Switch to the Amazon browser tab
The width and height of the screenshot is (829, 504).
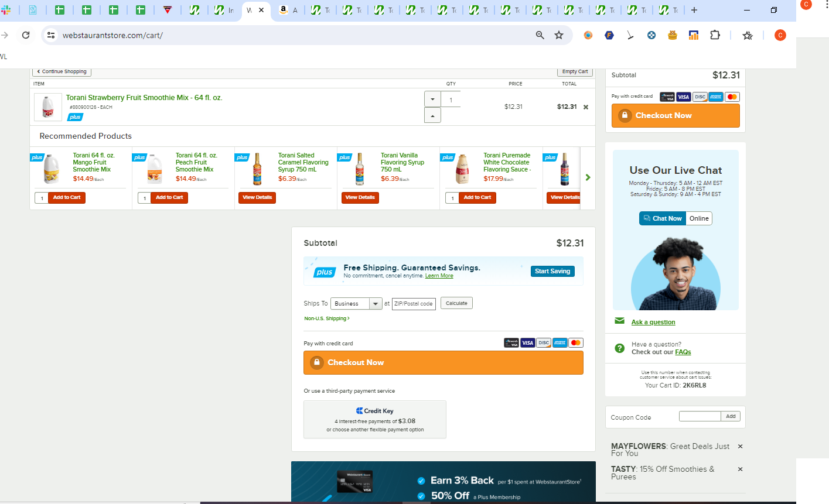pos(288,10)
